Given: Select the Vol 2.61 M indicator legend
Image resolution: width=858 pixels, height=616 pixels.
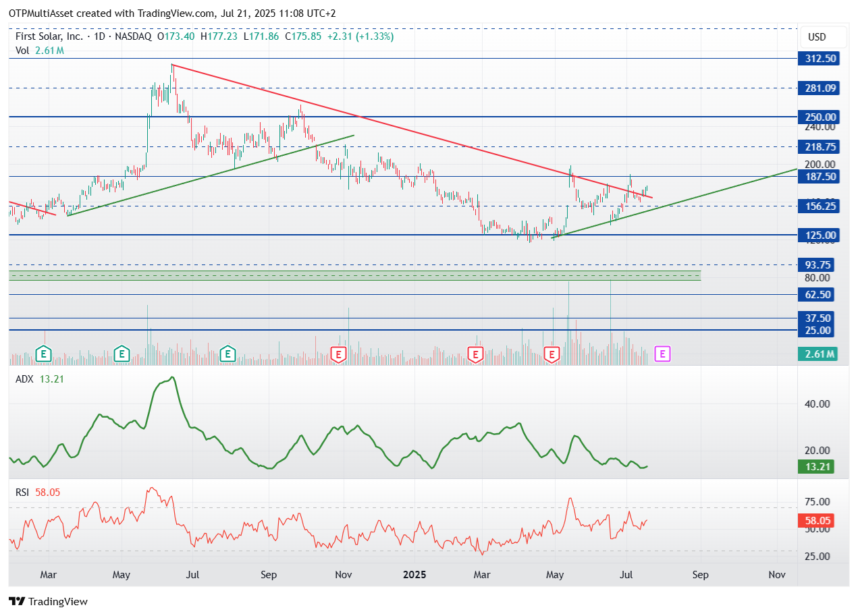Looking at the screenshot, I should [40, 50].
